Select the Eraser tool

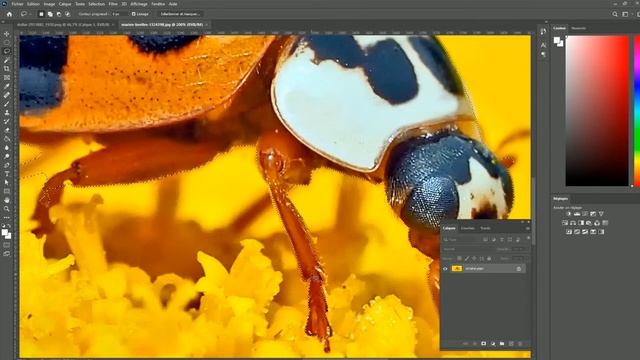(x=7, y=130)
